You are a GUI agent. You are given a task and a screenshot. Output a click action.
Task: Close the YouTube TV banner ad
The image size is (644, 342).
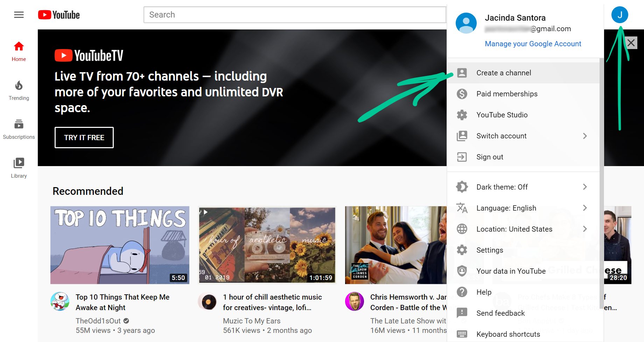tap(631, 43)
